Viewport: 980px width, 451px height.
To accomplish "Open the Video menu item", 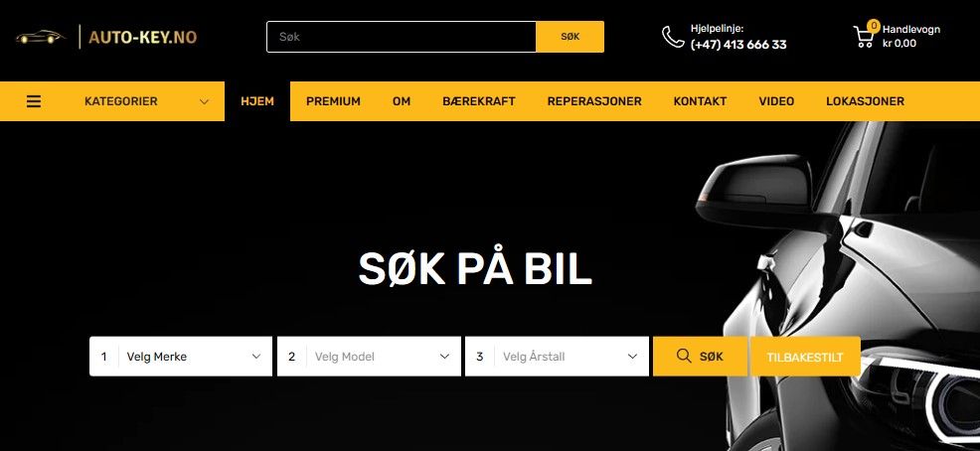I will coord(776,101).
